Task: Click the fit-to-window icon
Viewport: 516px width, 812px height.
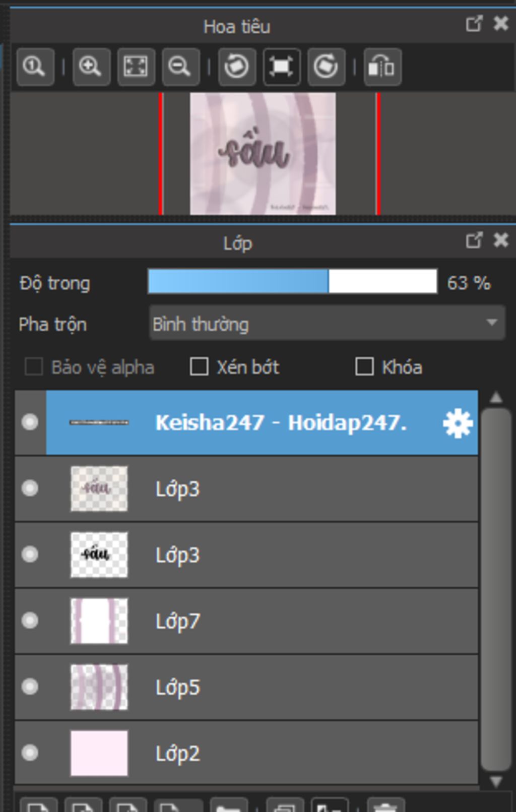Action: 136,67
